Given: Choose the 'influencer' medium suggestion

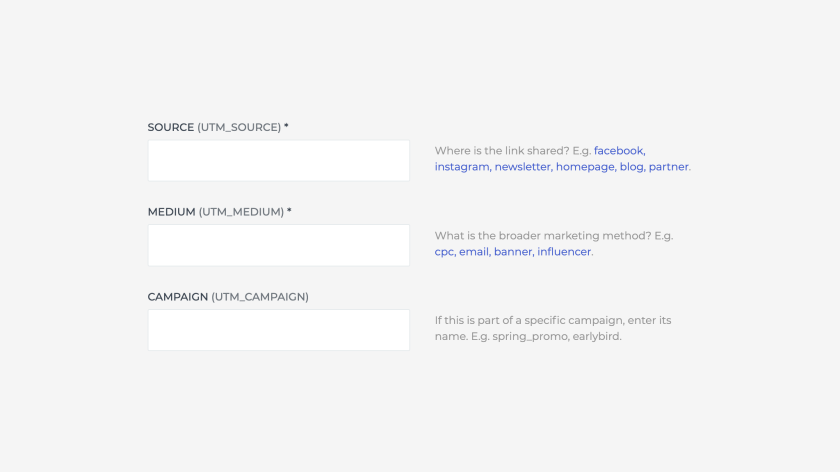Looking at the screenshot, I should 564,252.
